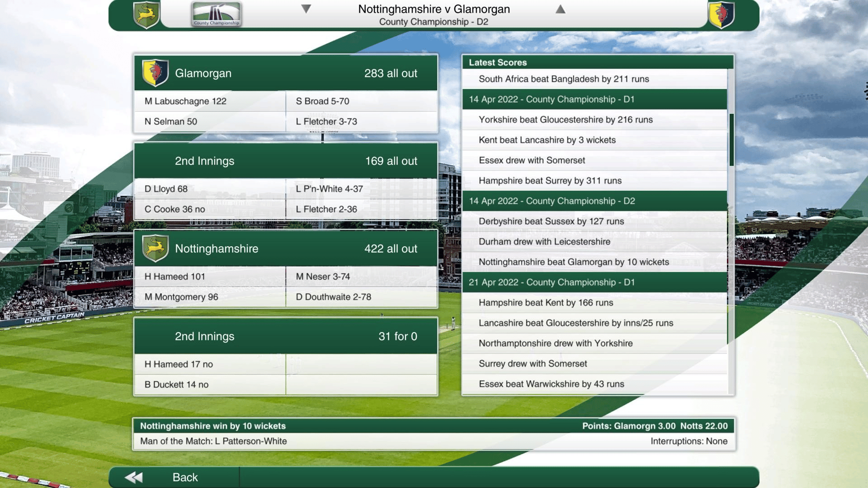Image resolution: width=868 pixels, height=488 pixels.
Task: Click Essex beat Warwickshire by 43 runs
Action: (551, 384)
